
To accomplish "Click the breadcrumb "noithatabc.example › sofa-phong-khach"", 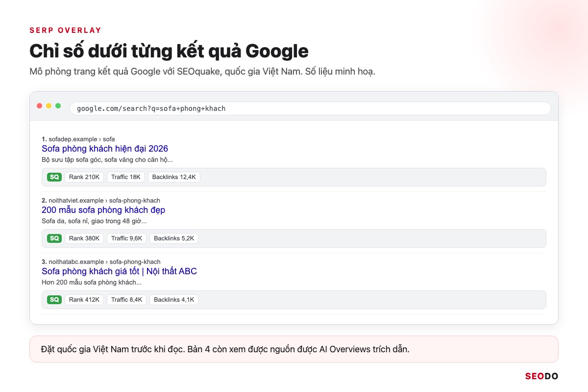I will tap(104, 262).
